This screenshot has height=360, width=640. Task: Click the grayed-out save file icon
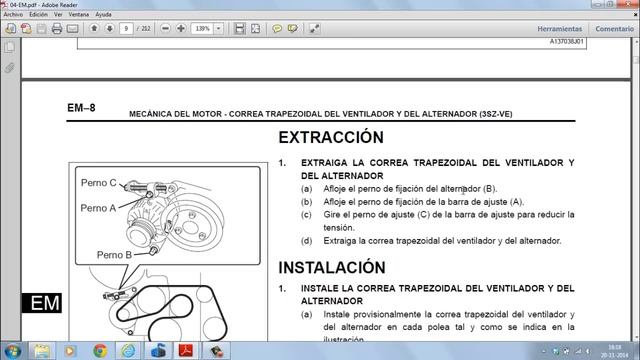pos(41,29)
